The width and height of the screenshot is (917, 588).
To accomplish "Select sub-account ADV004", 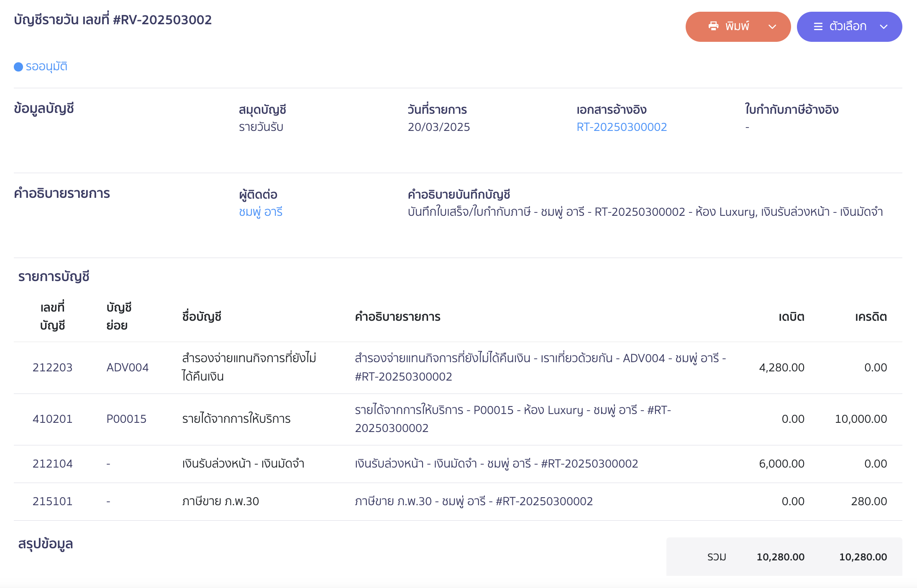I will click(128, 368).
